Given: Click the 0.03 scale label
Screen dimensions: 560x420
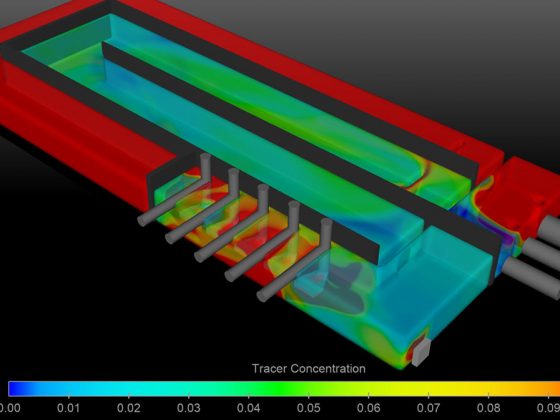Looking at the screenshot, I should [x=189, y=408].
